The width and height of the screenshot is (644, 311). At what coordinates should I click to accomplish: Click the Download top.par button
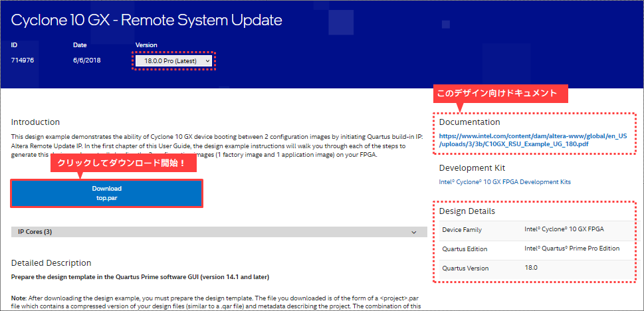point(106,193)
